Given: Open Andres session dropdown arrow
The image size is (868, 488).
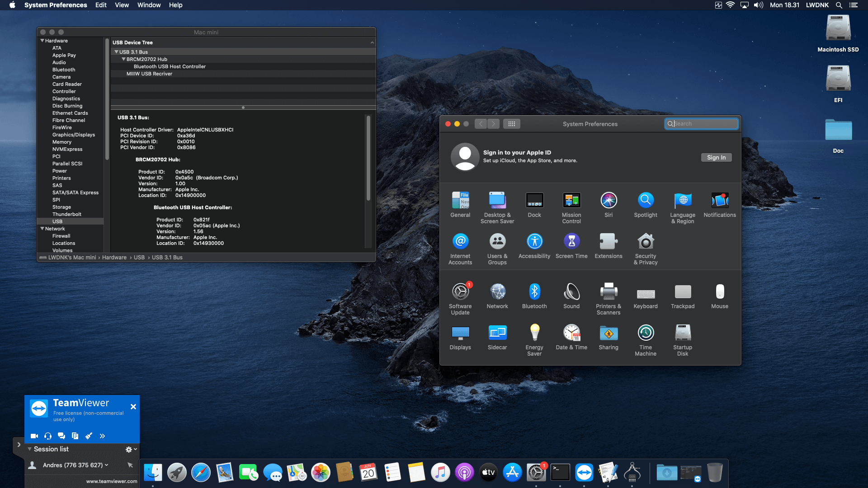Looking at the screenshot, I should (107, 465).
